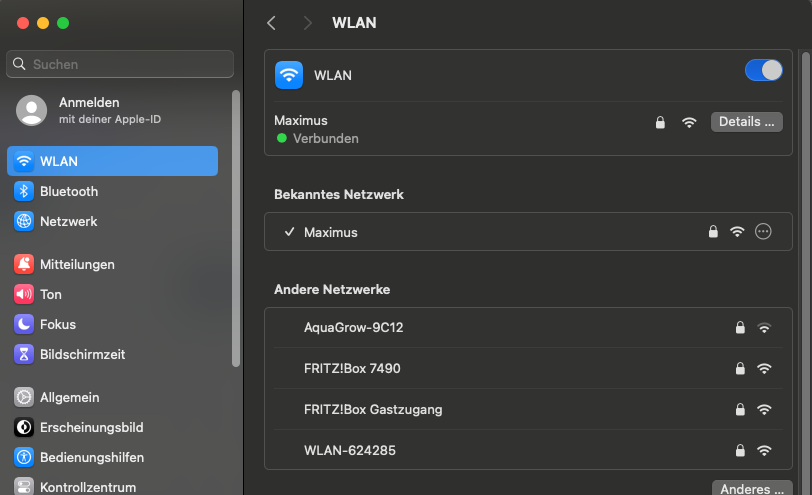Go back with the left chevron

271,23
